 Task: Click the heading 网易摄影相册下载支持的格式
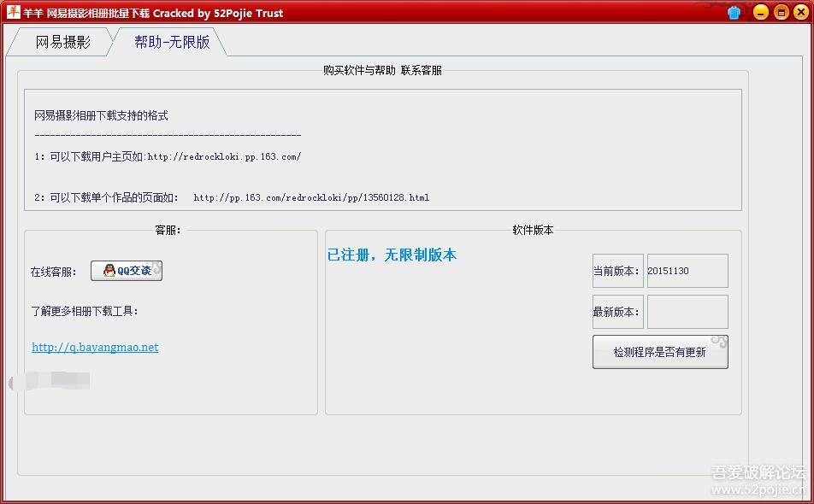click(101, 115)
